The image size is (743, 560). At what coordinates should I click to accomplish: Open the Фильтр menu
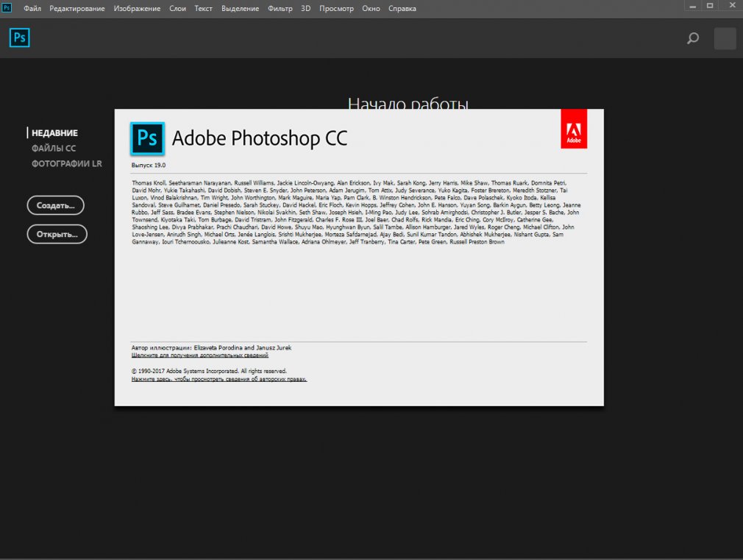point(280,9)
